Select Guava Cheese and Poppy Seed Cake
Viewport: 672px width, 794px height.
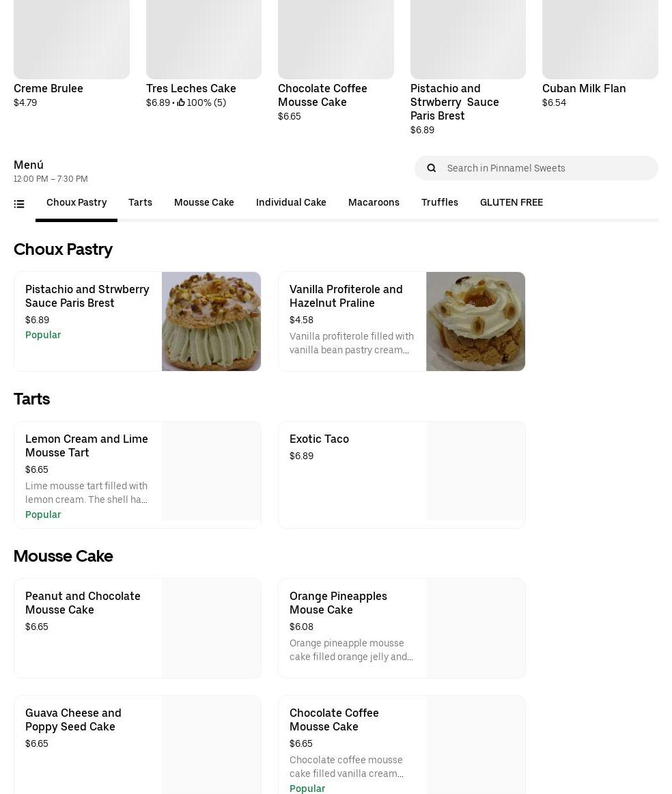(73, 720)
